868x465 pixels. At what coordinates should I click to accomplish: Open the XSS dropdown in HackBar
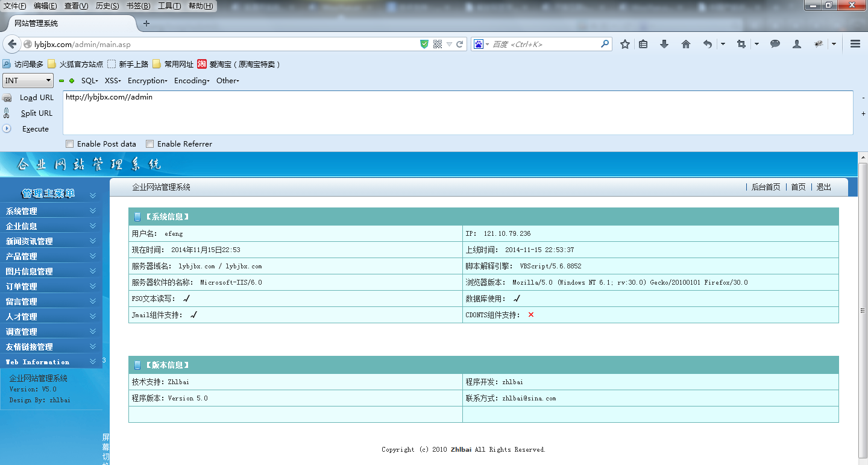pos(113,81)
